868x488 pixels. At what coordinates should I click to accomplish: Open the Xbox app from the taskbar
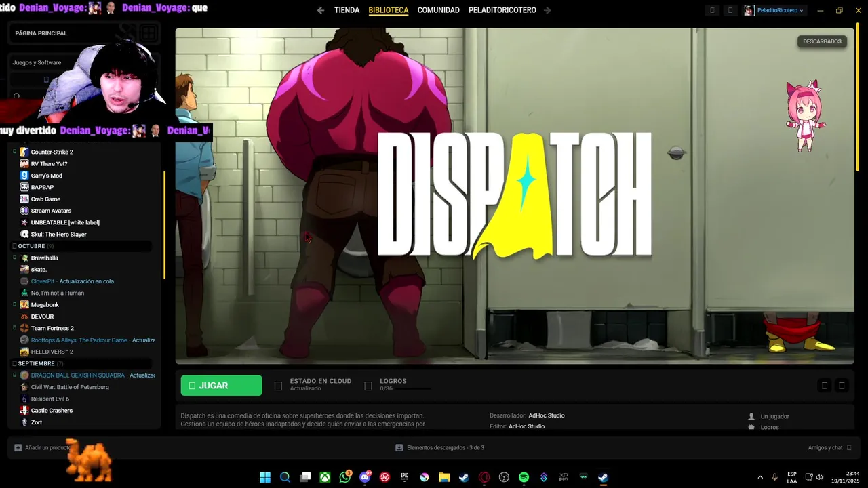click(325, 477)
